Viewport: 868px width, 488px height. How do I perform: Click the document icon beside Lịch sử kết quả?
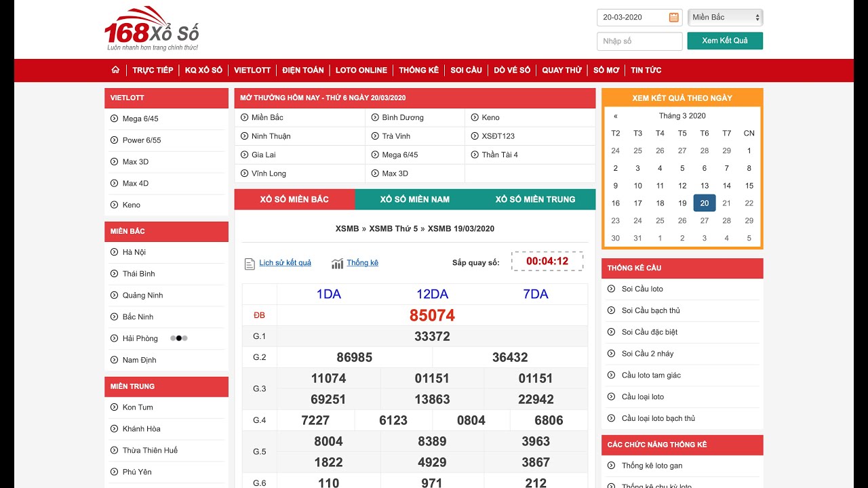pos(249,264)
